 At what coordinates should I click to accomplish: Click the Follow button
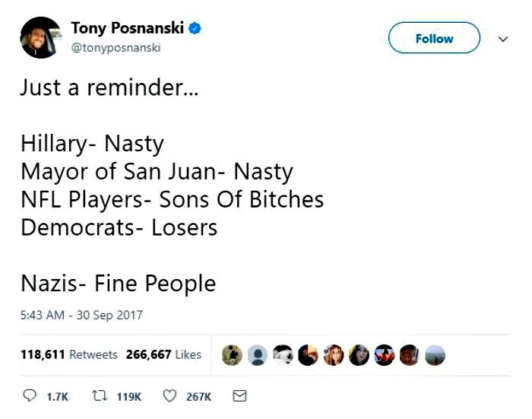[434, 38]
